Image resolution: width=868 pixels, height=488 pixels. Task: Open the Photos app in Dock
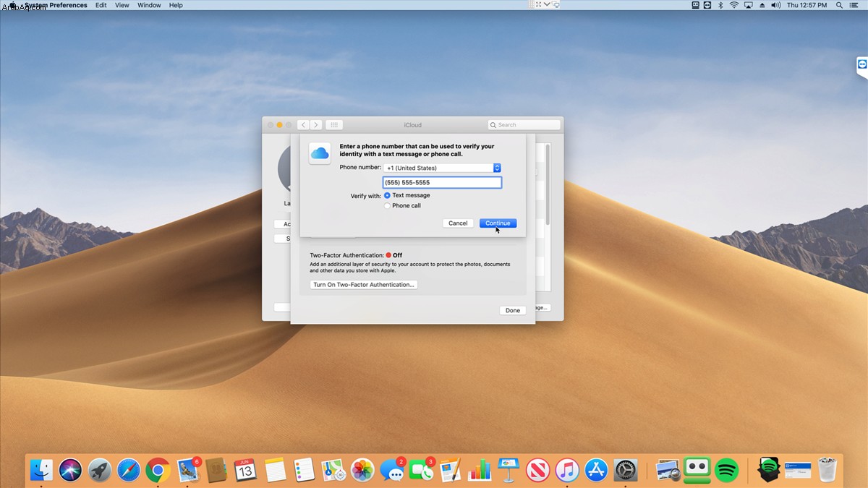click(x=362, y=470)
